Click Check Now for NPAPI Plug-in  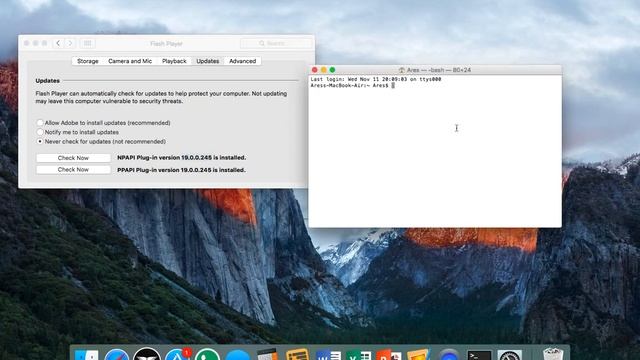[x=73, y=158]
